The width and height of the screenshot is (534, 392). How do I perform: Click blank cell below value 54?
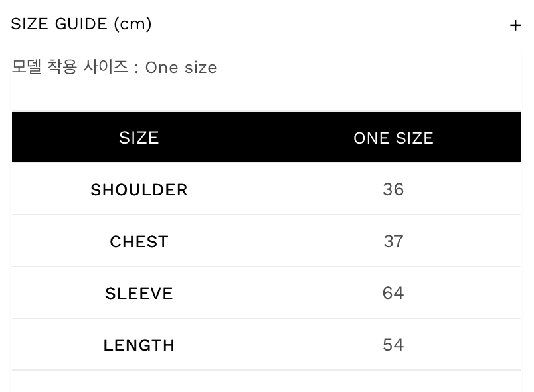point(393,381)
